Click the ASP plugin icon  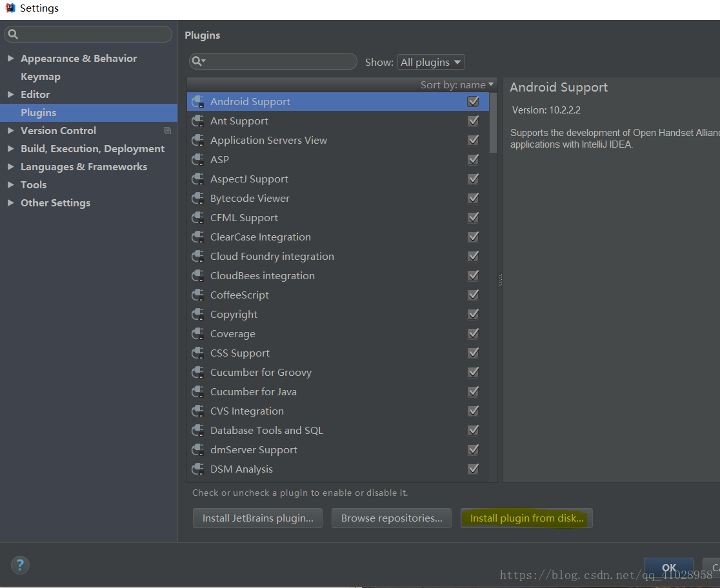198,159
